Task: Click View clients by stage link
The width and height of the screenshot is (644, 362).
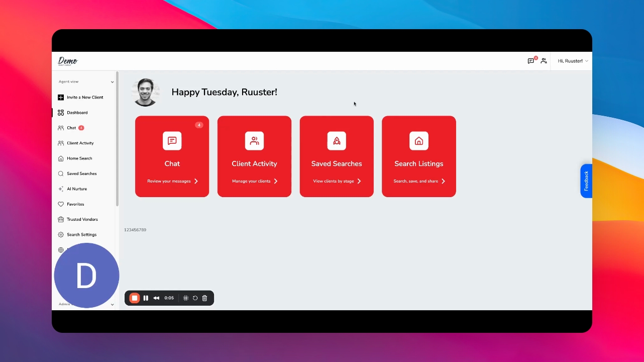Action: tap(337, 181)
